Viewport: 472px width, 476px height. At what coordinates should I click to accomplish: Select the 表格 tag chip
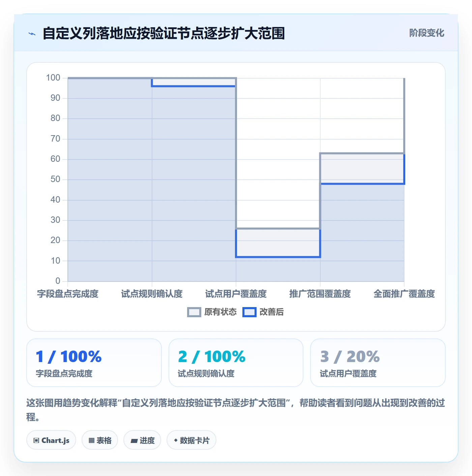(100, 440)
